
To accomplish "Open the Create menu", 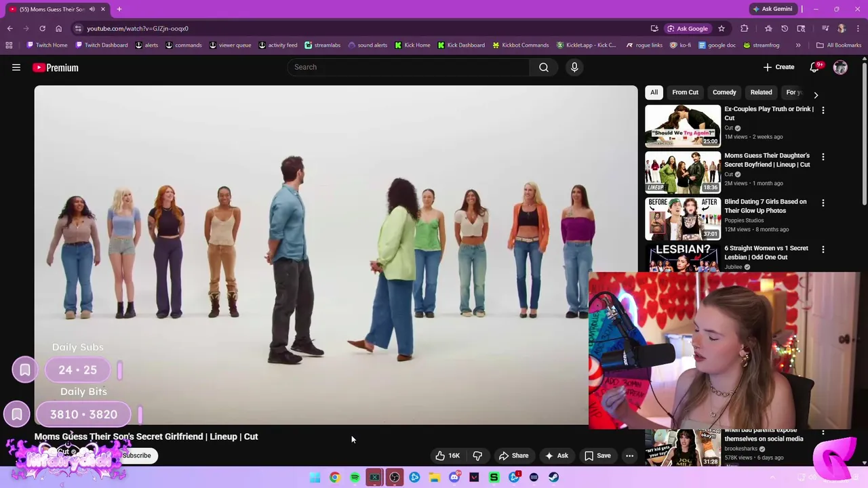I will [778, 67].
